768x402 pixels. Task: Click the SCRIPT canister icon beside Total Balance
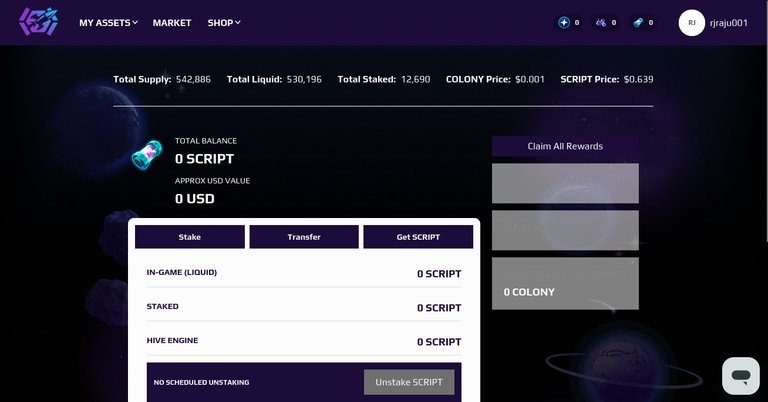[147, 155]
